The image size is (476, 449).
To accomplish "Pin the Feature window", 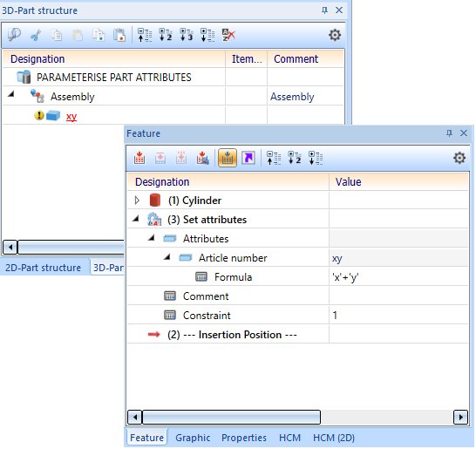I will tap(449, 133).
